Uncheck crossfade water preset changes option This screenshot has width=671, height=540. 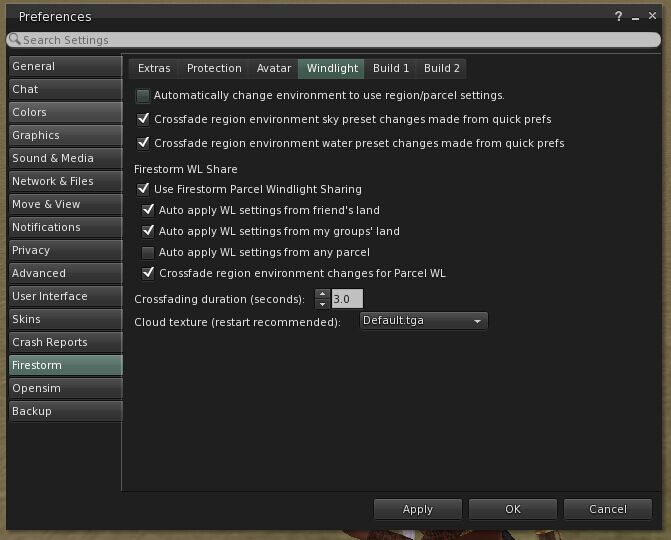pyautogui.click(x=143, y=143)
